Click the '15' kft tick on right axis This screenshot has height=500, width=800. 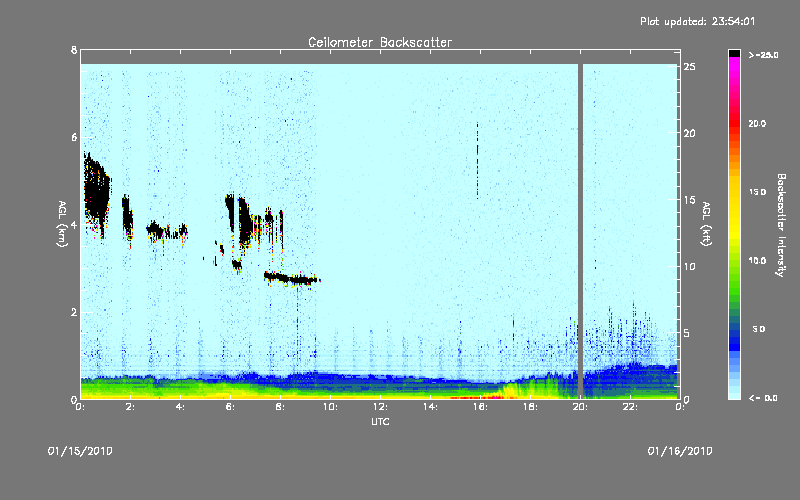[690, 200]
